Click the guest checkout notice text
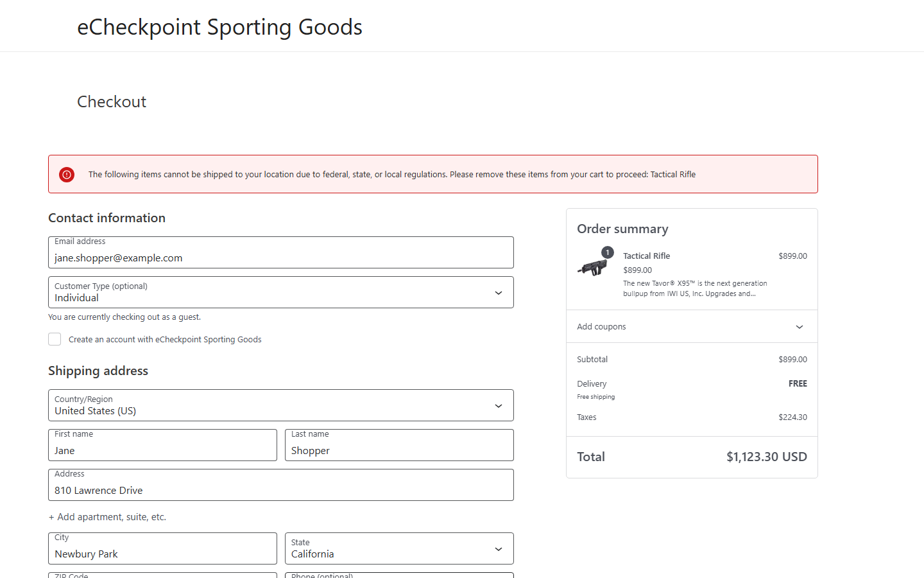This screenshot has width=924, height=578. pyautogui.click(x=124, y=317)
